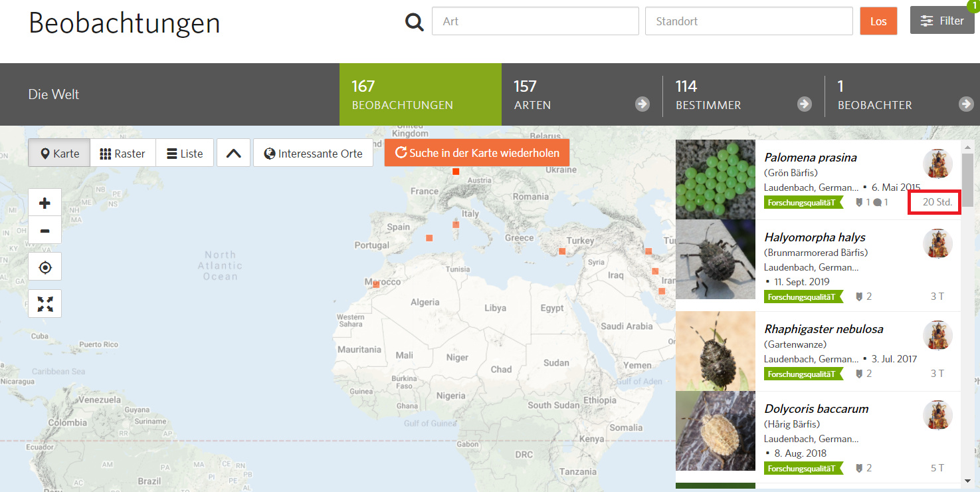This screenshot has width=980, height=492.
Task: Zoom out on the map
Action: pos(45,231)
